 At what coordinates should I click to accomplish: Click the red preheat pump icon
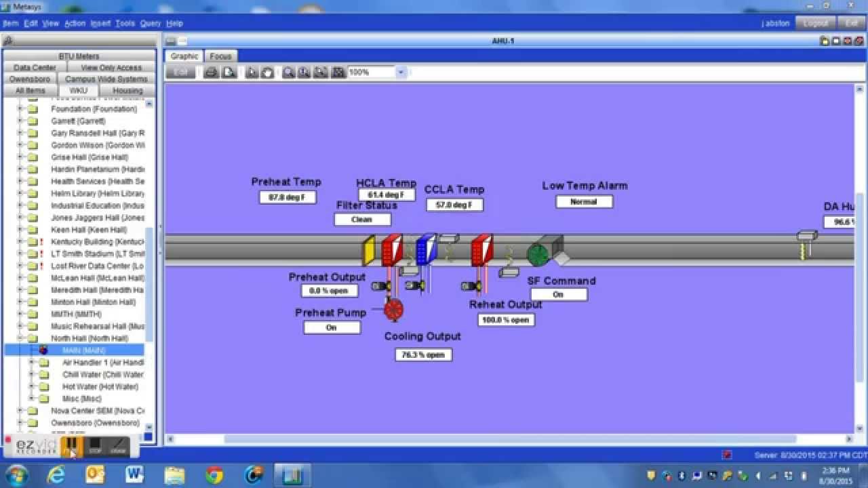click(x=393, y=310)
